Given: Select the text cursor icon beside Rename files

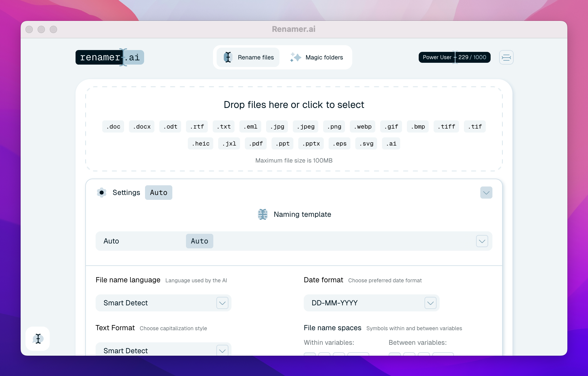Looking at the screenshot, I should click(228, 57).
